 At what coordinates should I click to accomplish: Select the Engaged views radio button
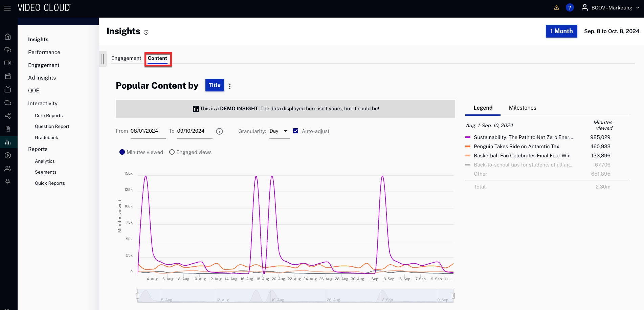click(x=172, y=152)
